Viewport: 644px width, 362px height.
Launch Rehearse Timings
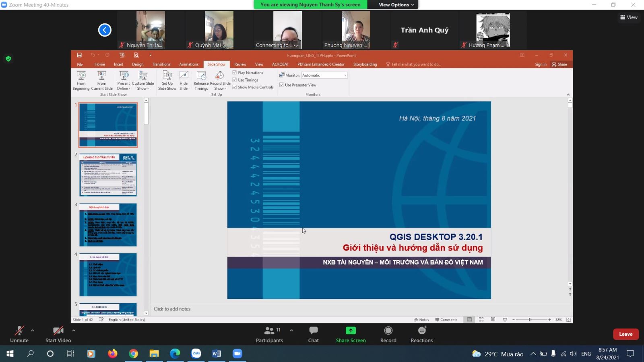click(201, 80)
